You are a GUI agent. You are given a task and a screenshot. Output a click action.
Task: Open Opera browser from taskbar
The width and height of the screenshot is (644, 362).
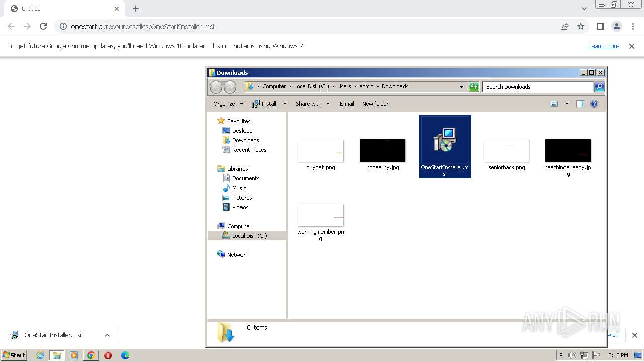coord(108,355)
